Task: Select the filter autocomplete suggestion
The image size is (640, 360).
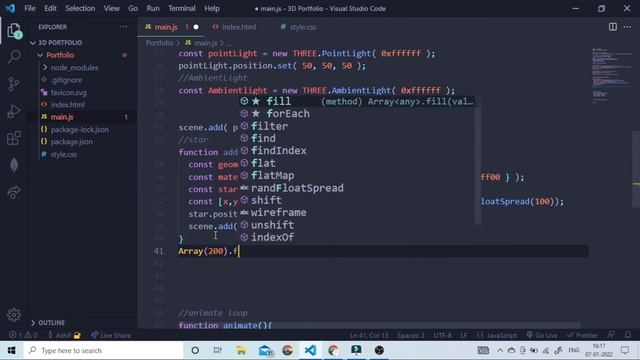Action: point(357,126)
